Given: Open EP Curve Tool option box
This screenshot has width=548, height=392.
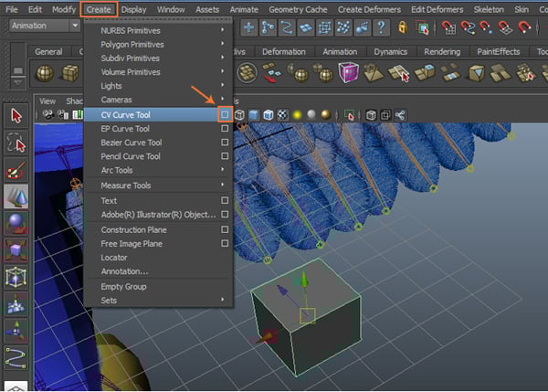Looking at the screenshot, I should click(x=225, y=128).
